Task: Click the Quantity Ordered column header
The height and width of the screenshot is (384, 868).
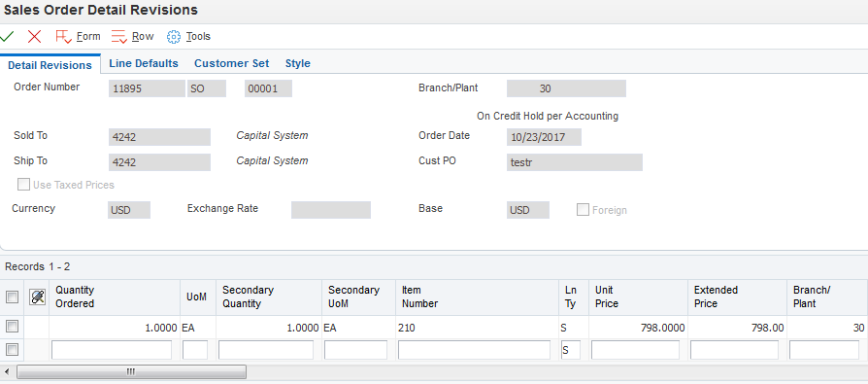Action: tap(115, 297)
